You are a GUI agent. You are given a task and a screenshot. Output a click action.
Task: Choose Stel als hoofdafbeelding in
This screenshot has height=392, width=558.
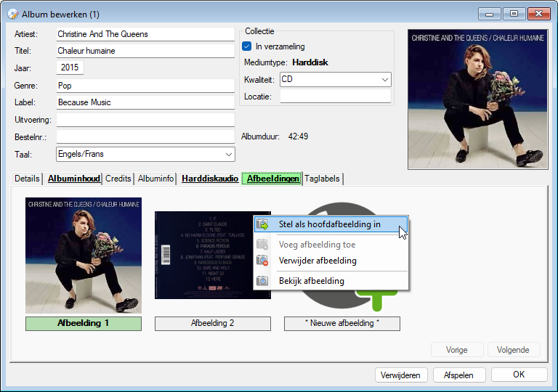(x=331, y=224)
